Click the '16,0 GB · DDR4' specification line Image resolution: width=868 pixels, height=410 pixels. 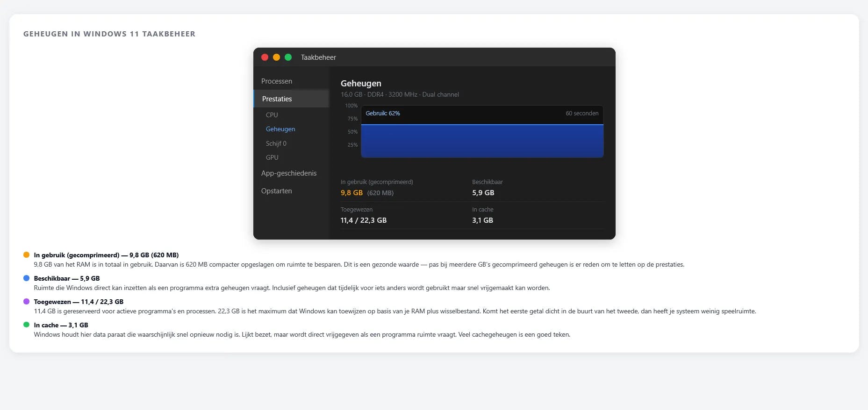(x=400, y=94)
